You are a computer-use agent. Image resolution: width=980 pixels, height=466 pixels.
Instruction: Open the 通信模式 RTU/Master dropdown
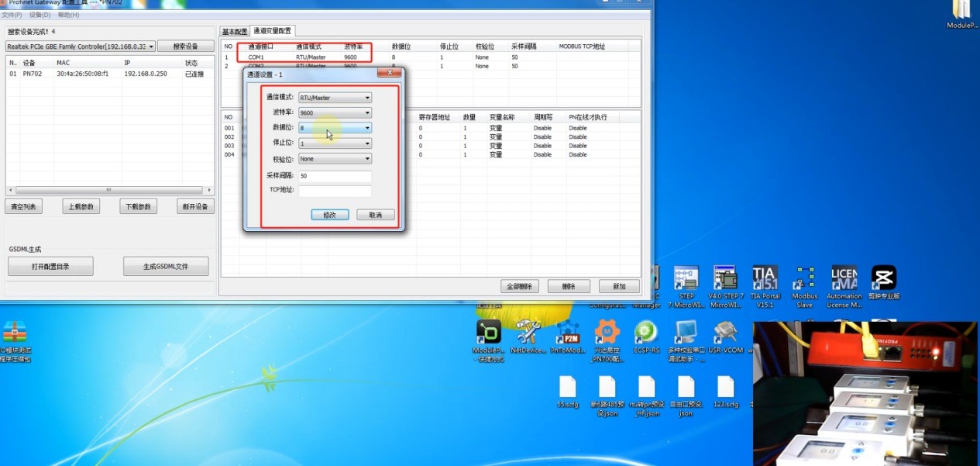(x=335, y=98)
